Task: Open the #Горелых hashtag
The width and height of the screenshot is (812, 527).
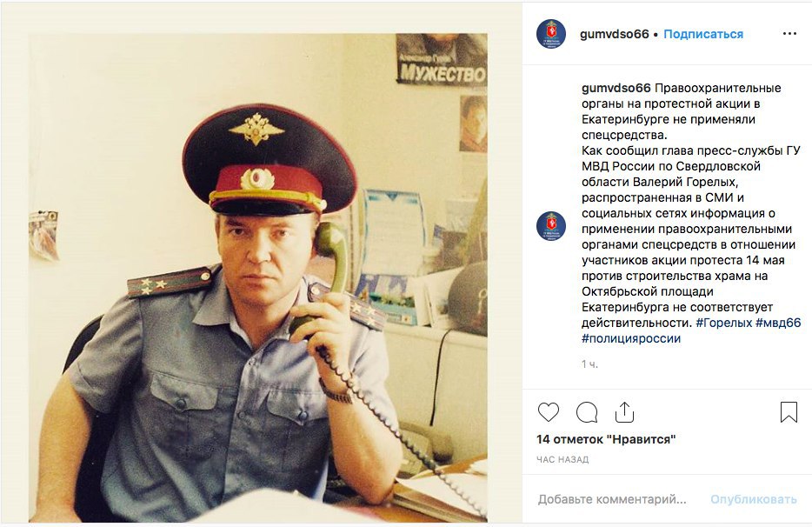Action: tap(723, 323)
